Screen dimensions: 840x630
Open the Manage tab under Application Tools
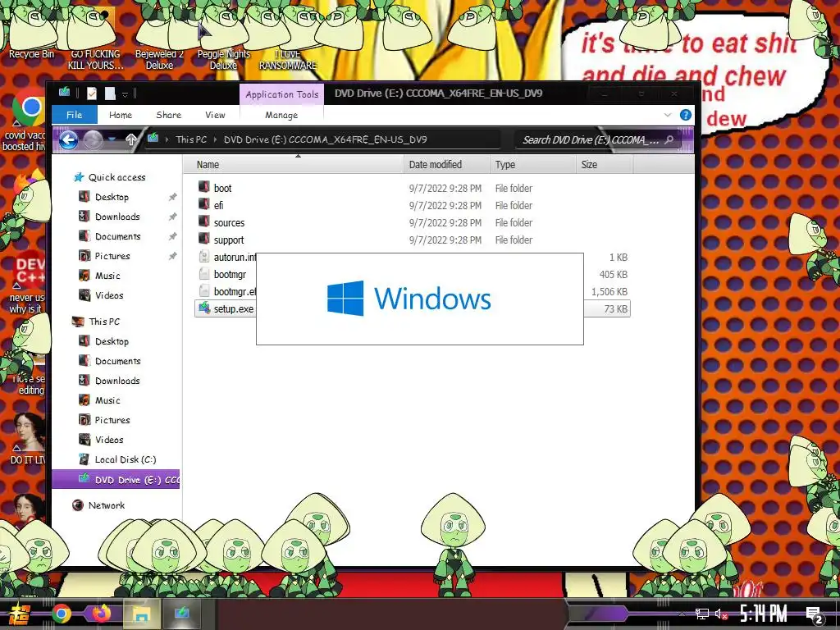281,115
